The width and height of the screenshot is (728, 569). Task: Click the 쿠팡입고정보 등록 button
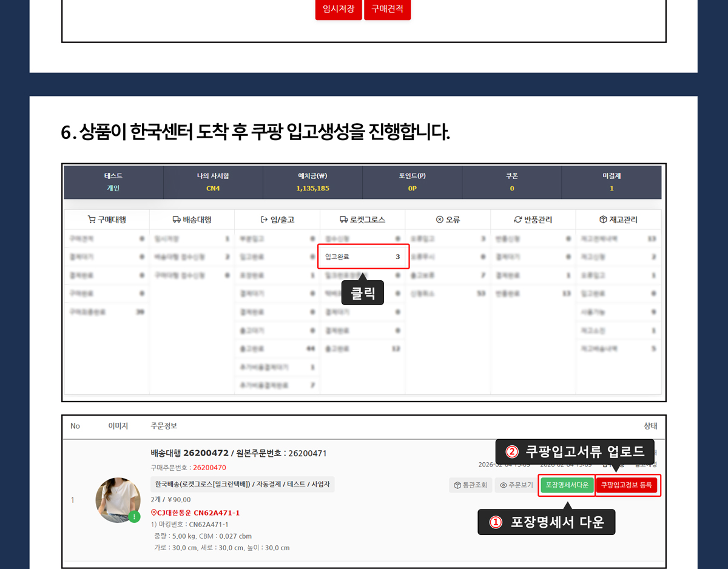(x=627, y=485)
